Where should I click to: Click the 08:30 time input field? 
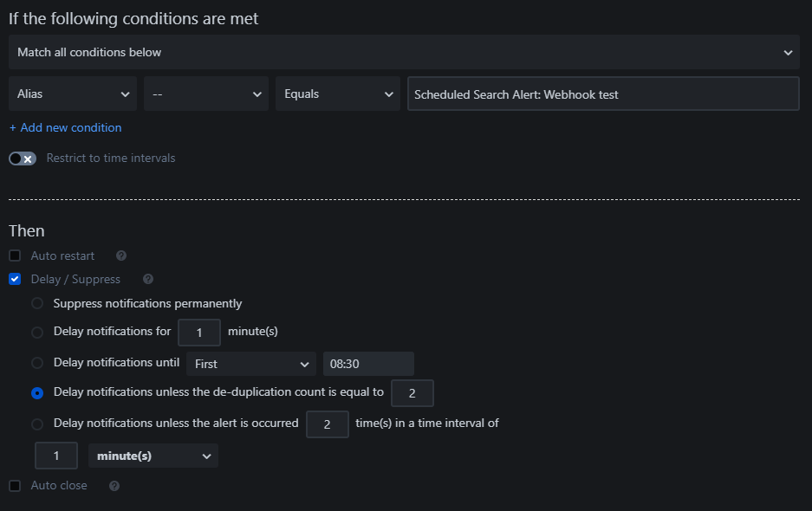368,365
